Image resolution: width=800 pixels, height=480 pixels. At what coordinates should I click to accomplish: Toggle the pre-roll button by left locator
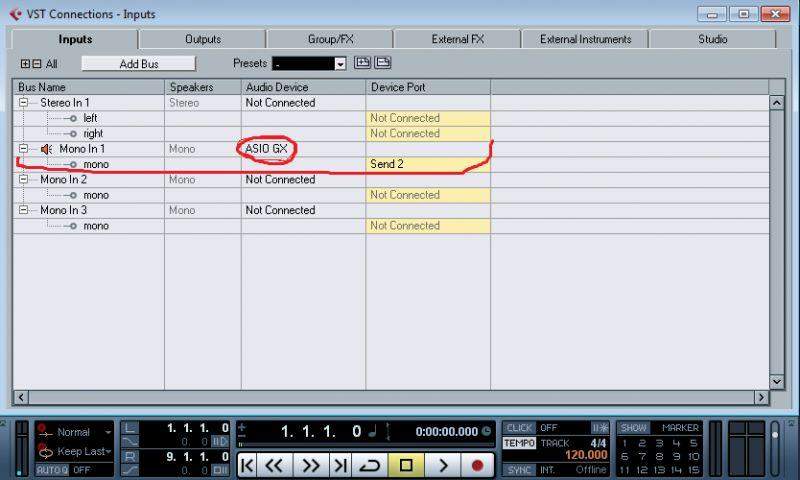coord(220,442)
